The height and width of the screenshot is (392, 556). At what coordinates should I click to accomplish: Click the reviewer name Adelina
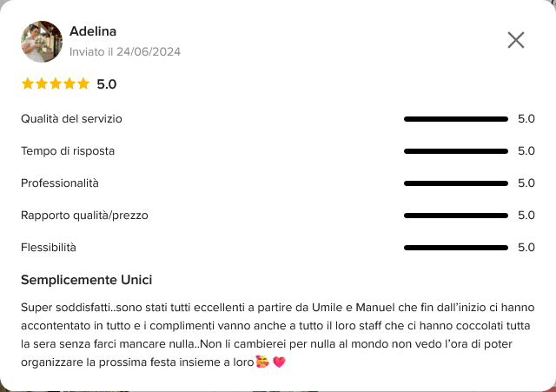93,31
